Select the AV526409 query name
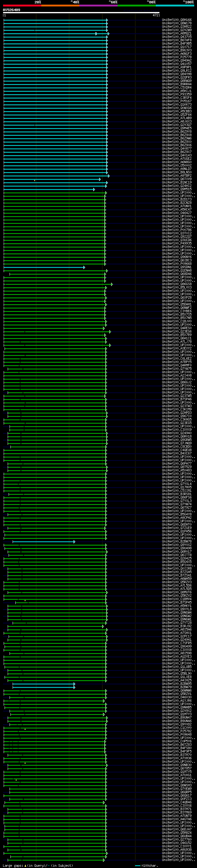The width and height of the screenshot is (197, 868). point(11,10)
